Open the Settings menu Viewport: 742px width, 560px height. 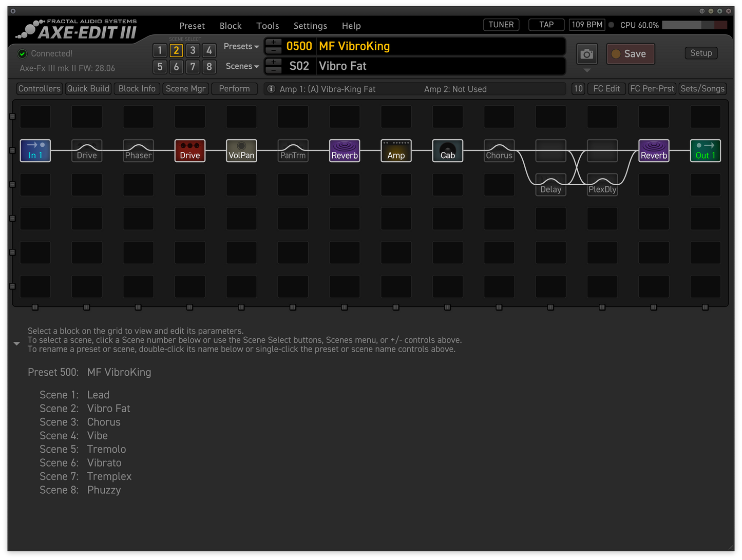click(x=310, y=25)
